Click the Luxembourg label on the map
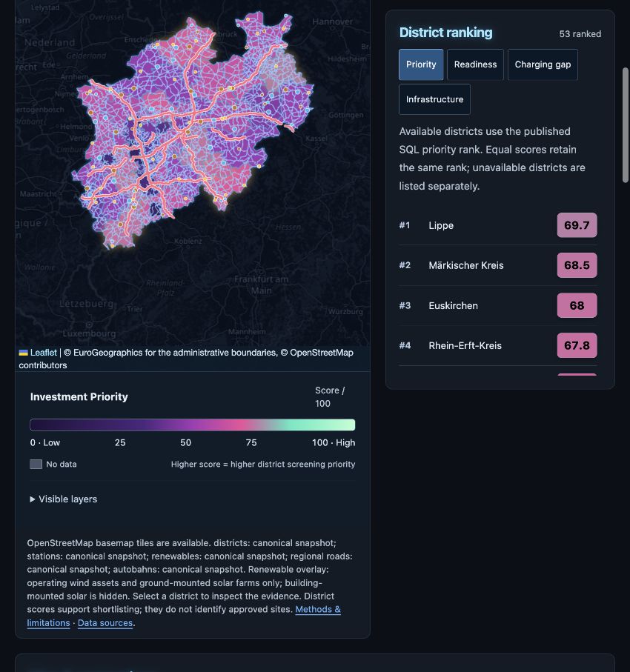The width and height of the screenshot is (630, 672). [x=89, y=333]
